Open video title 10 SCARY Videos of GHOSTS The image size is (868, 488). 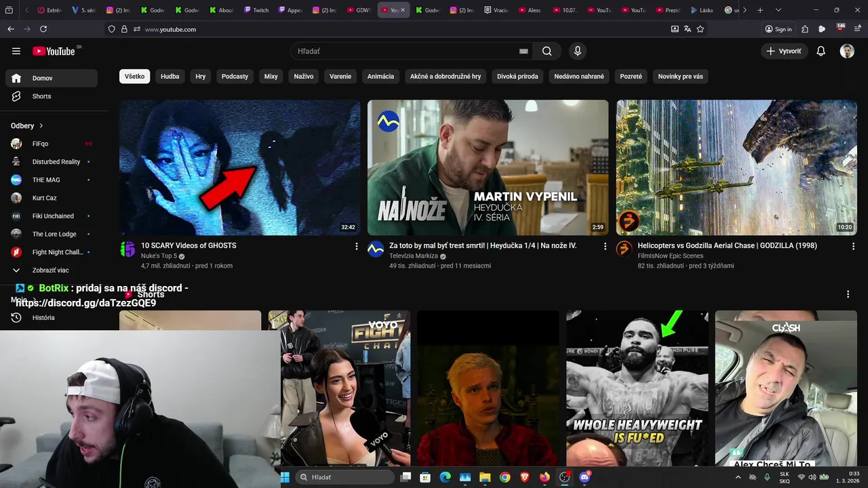tap(189, 245)
